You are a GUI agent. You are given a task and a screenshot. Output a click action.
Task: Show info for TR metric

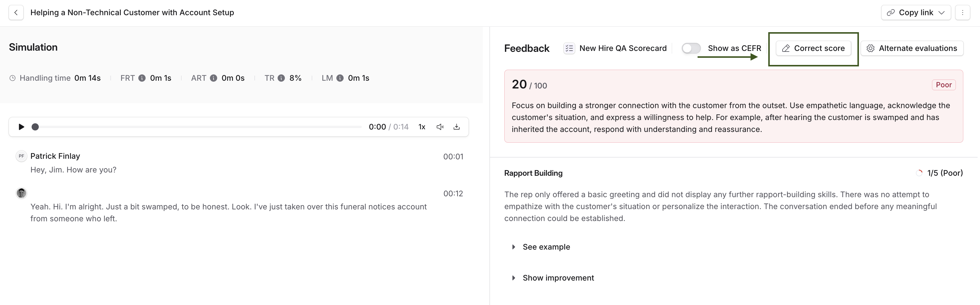[281, 78]
